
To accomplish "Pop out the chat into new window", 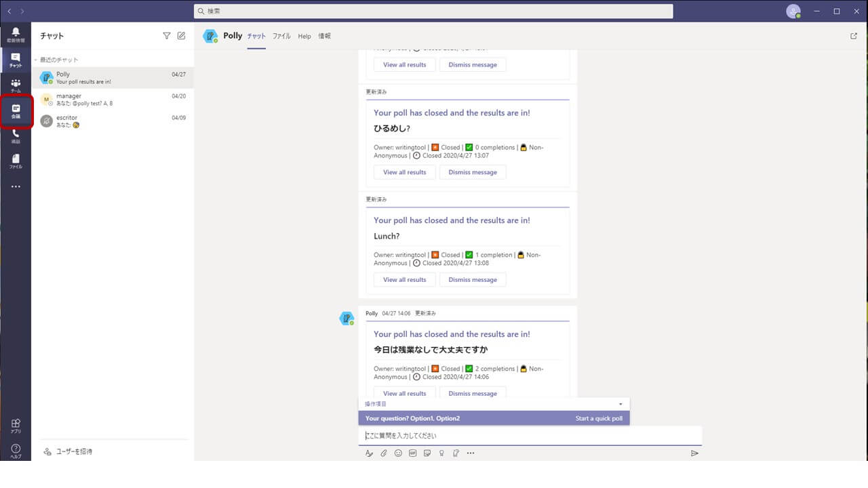I will click(854, 36).
